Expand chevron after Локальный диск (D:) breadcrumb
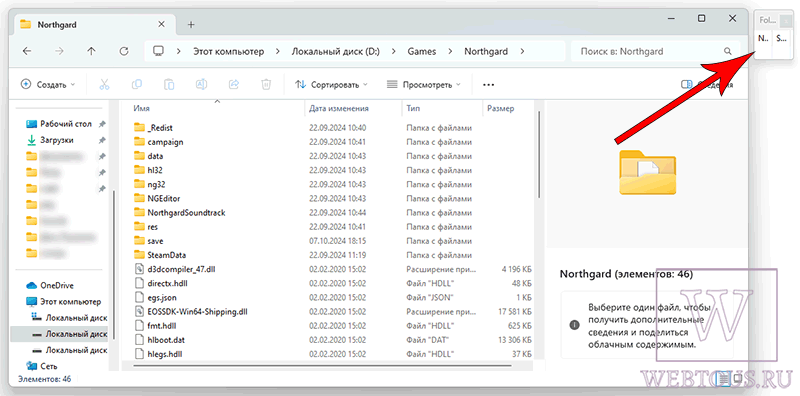 point(393,51)
